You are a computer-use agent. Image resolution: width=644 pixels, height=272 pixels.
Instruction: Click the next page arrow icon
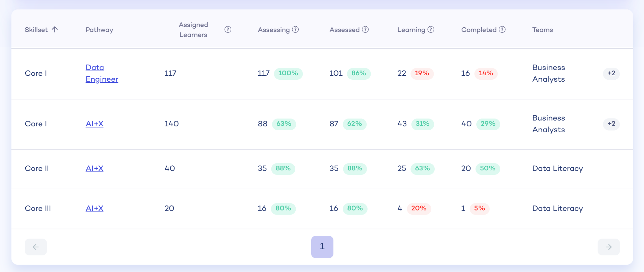click(609, 247)
